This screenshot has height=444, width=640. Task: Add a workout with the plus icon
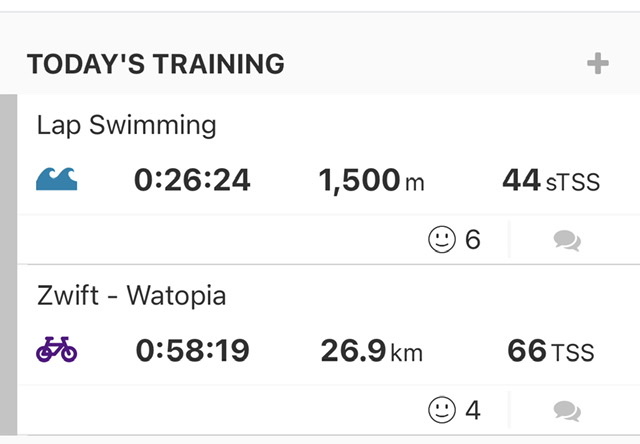[598, 63]
